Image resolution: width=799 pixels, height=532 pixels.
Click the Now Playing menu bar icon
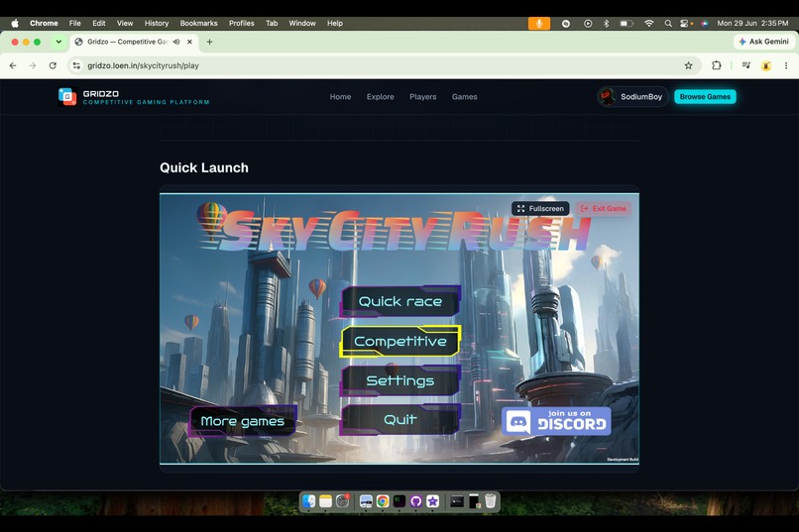(588, 24)
